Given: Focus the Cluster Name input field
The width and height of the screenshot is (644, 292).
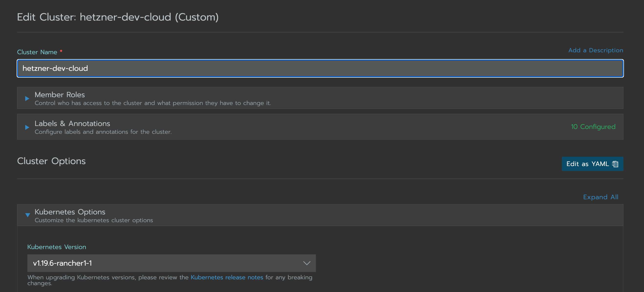Looking at the screenshot, I should [x=320, y=68].
